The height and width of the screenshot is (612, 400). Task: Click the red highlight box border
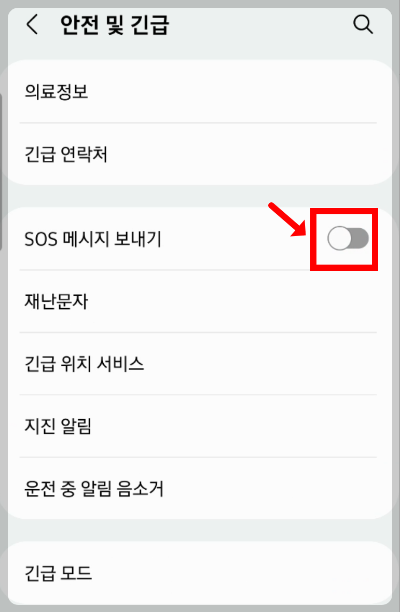344,211
